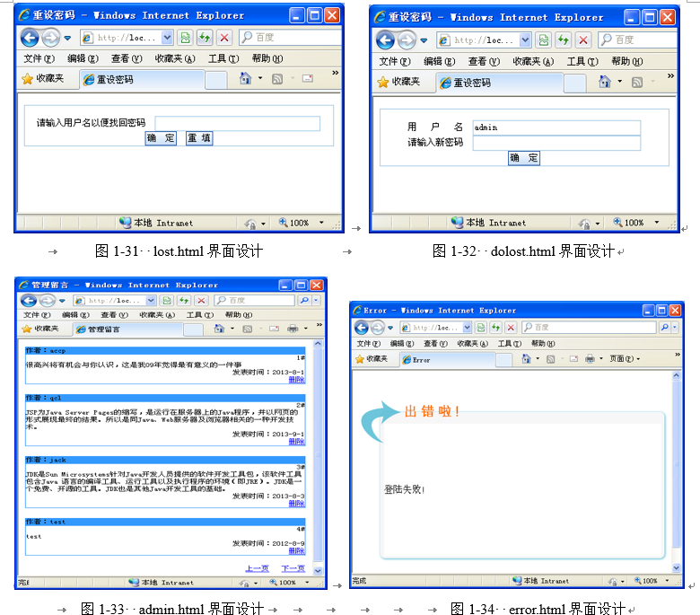Open 收藏夹(A) menu in Error window

click(472, 344)
